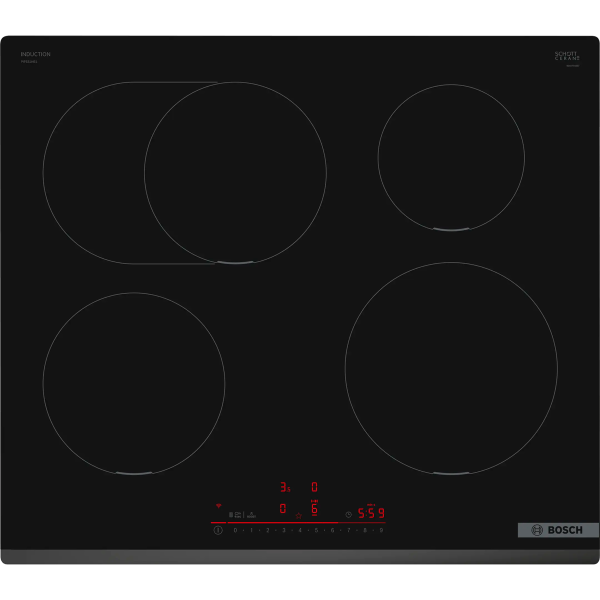Tap the red Wi-Fi indicator icon
Viewport: 600px width, 600px height.
coord(218,506)
